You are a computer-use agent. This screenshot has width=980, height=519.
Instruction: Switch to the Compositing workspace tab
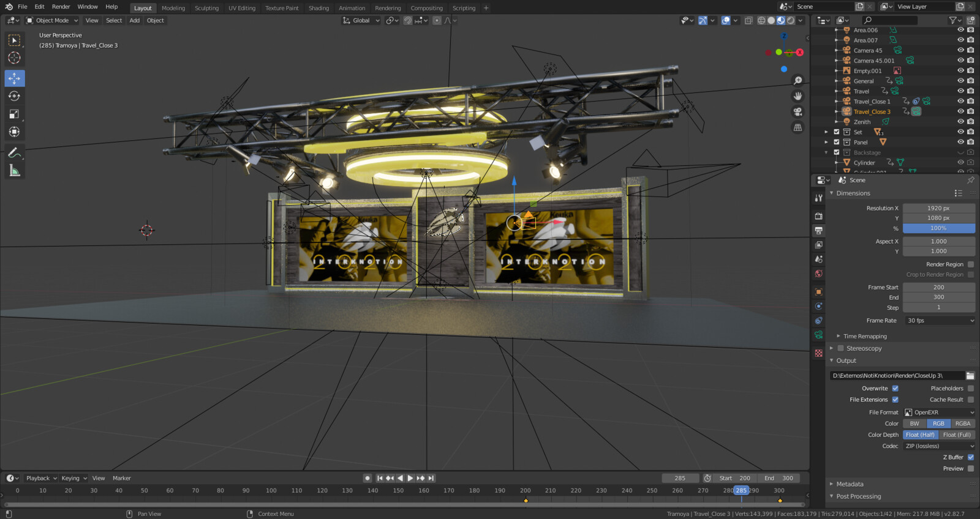click(x=426, y=8)
